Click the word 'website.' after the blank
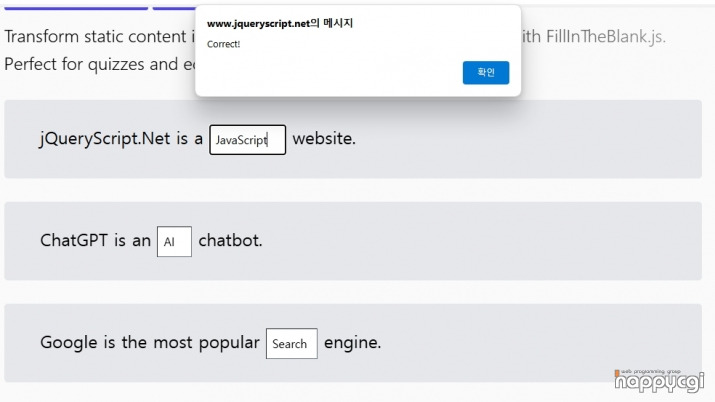 coord(324,139)
